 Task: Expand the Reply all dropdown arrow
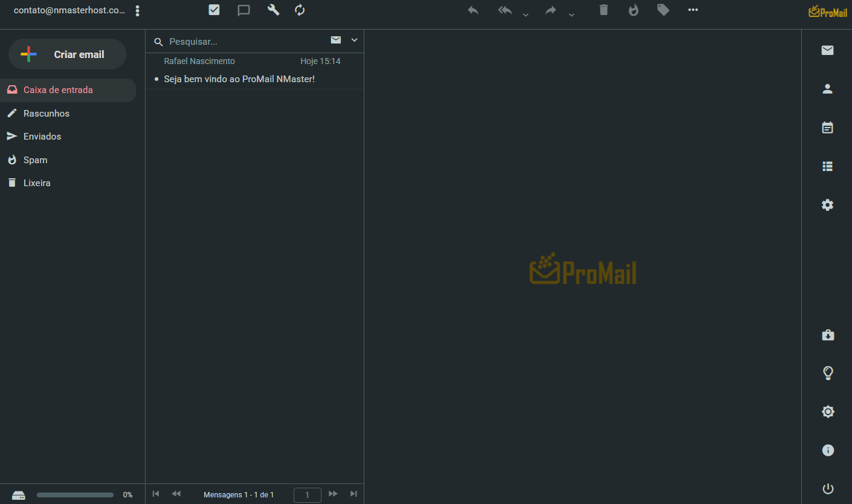(x=525, y=15)
